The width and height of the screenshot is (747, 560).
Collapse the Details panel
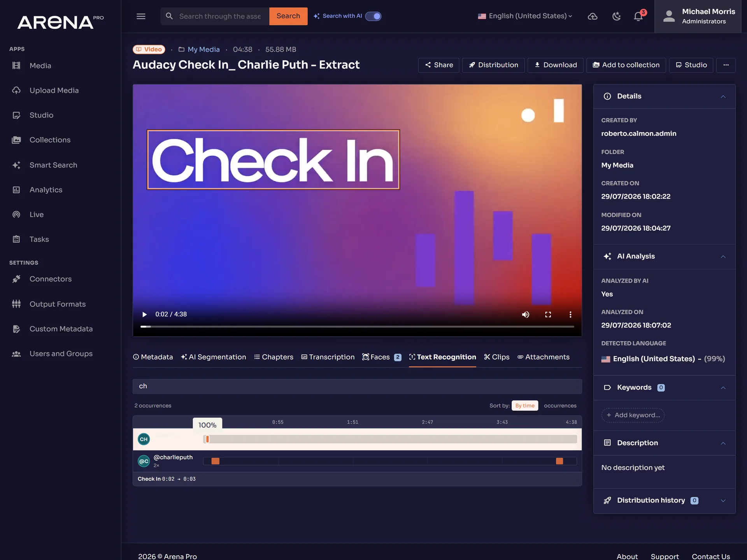(x=723, y=96)
